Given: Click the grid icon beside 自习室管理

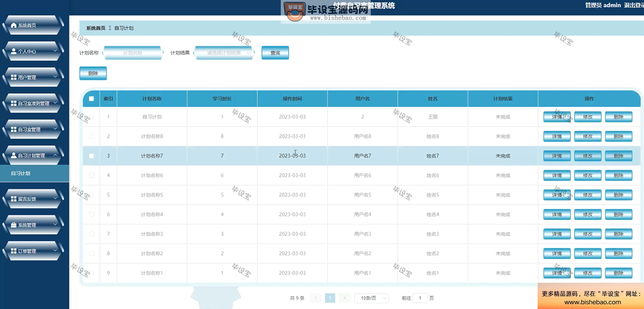Looking at the screenshot, I should (14, 129).
